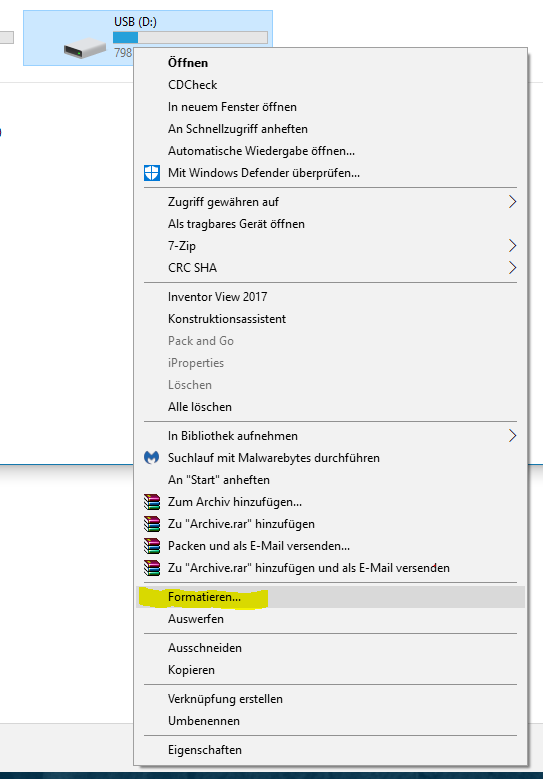This screenshot has width=543, height=779.
Task: Select the USB (D:) drive icon
Action: tap(84, 49)
